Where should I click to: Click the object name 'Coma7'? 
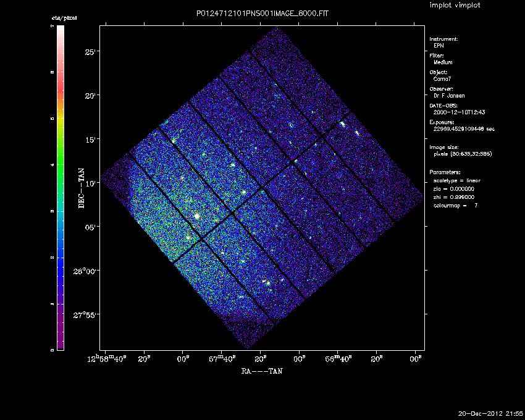tap(442, 78)
